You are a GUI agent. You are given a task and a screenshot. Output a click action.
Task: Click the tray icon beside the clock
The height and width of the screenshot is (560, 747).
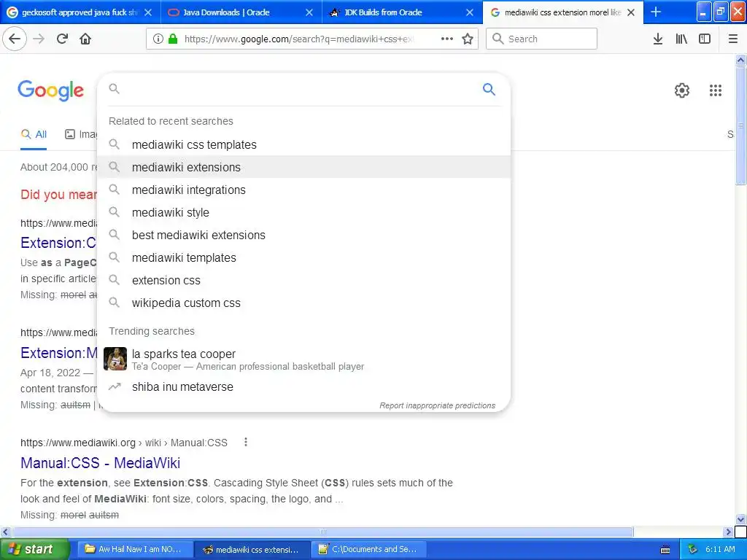693,550
